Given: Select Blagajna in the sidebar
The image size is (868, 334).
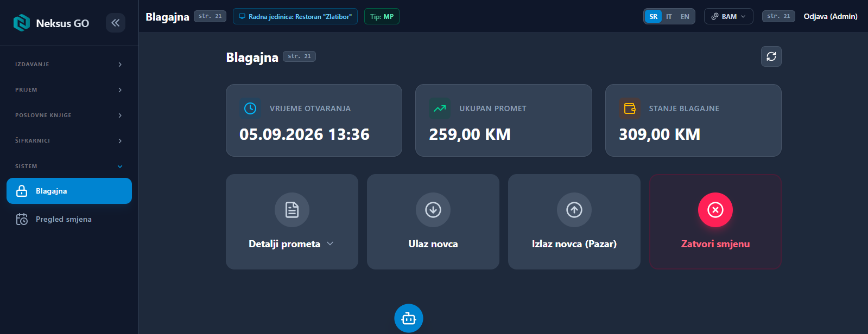Looking at the screenshot, I should point(69,191).
